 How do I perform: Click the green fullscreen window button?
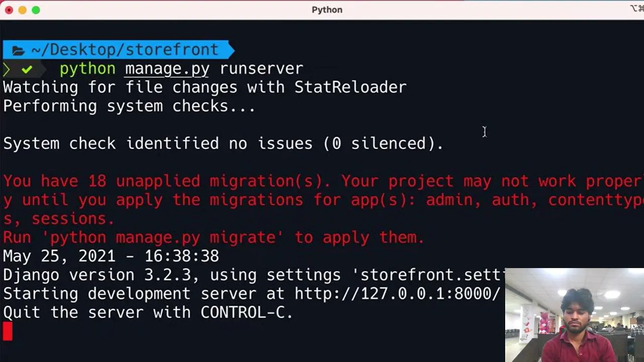click(x=36, y=10)
